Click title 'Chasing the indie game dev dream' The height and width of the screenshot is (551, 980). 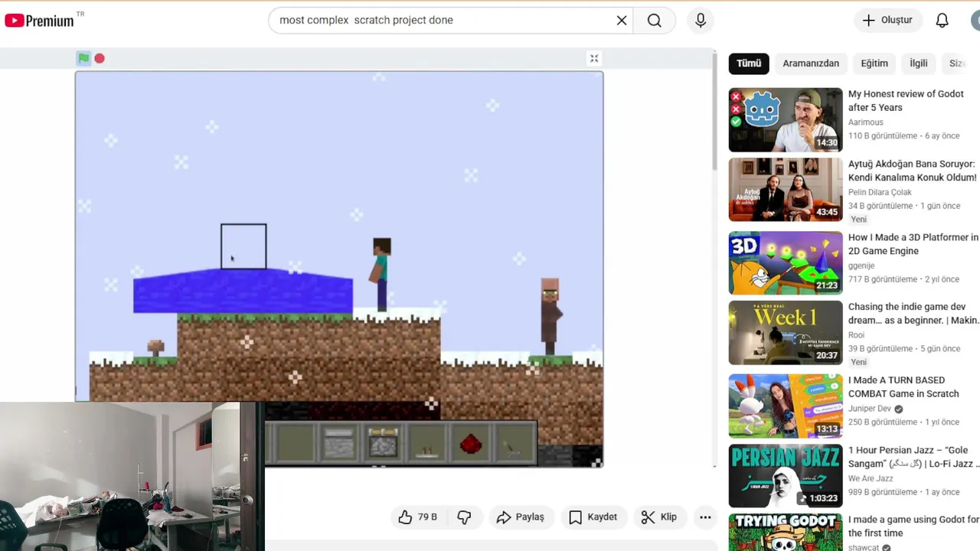click(x=913, y=313)
